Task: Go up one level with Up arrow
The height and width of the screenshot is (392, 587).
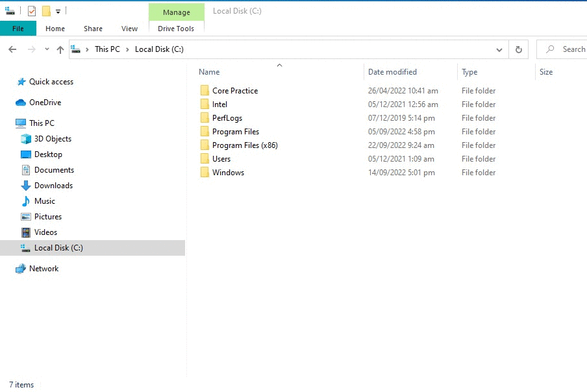Action: [60, 49]
